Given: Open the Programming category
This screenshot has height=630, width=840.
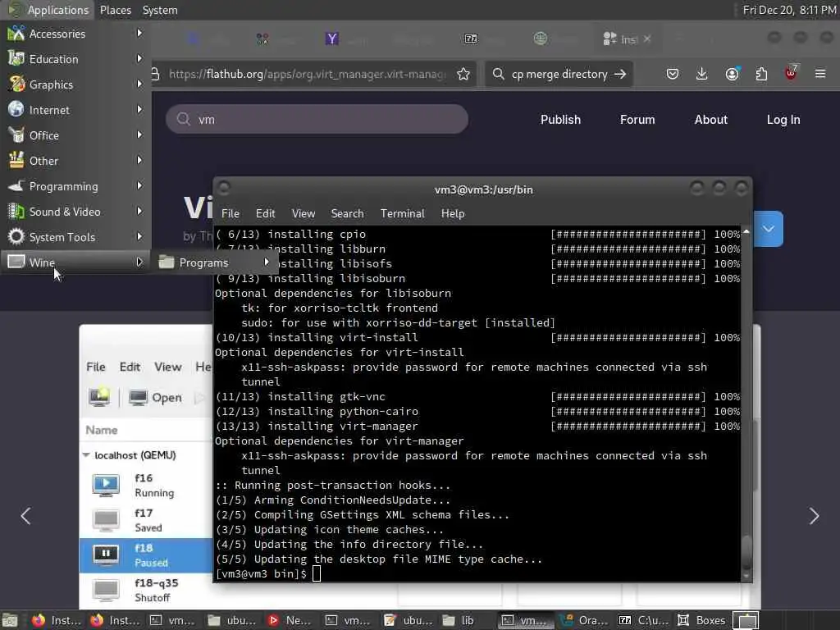Looking at the screenshot, I should coord(75,186).
